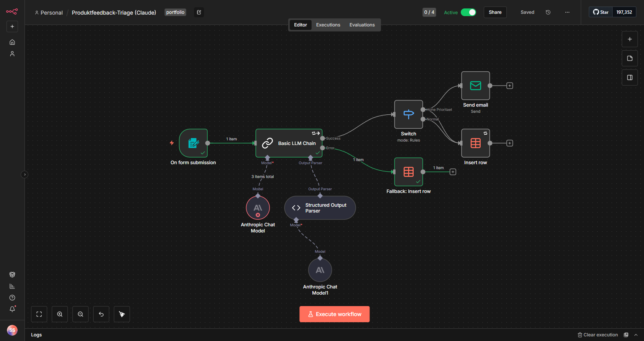
Task: Click the Execute workflow button
Action: tap(335, 314)
